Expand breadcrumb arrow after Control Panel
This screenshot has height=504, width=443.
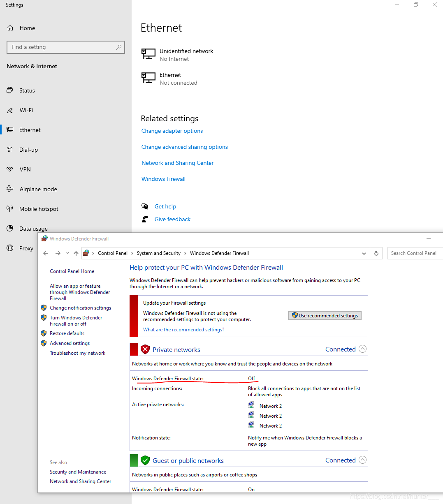click(x=132, y=253)
